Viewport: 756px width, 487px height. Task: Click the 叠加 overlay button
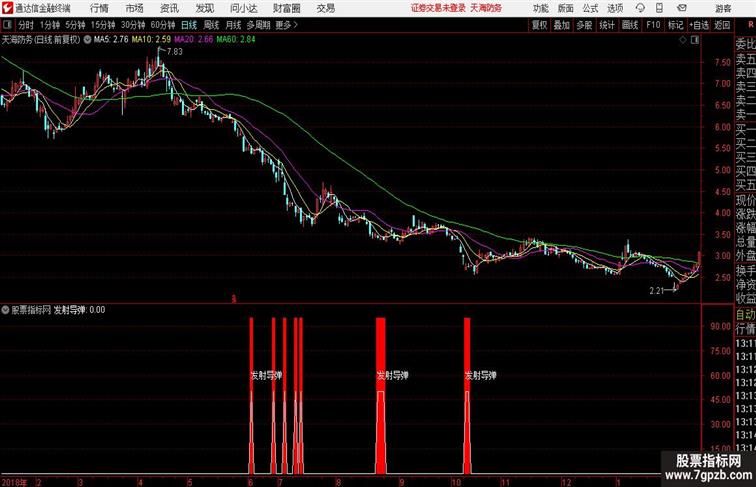coord(562,25)
